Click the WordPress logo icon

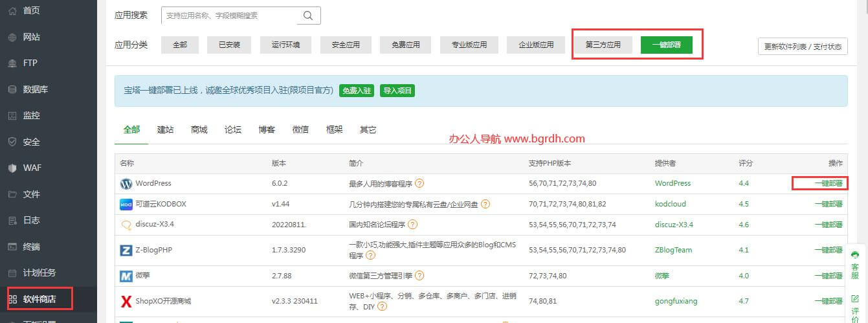126,184
